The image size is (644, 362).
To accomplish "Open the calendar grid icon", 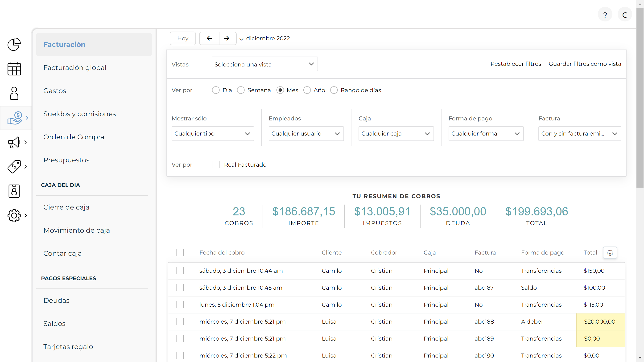I will [14, 69].
